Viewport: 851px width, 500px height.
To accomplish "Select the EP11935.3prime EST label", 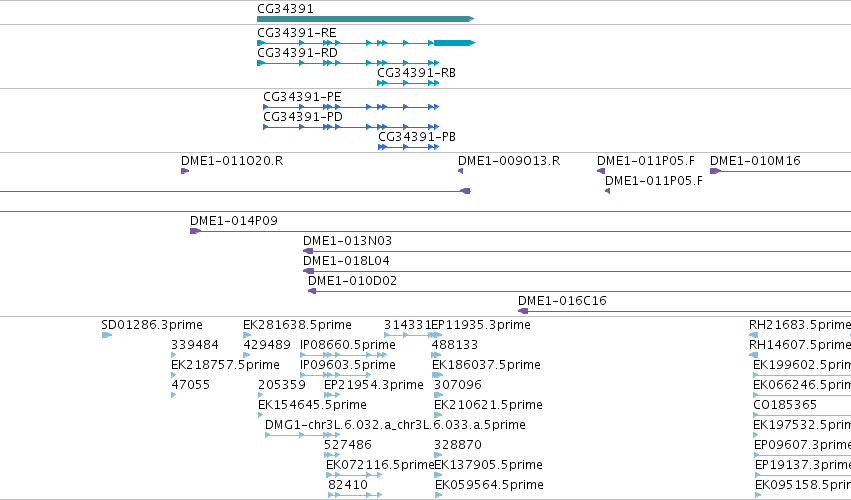I will [x=481, y=325].
